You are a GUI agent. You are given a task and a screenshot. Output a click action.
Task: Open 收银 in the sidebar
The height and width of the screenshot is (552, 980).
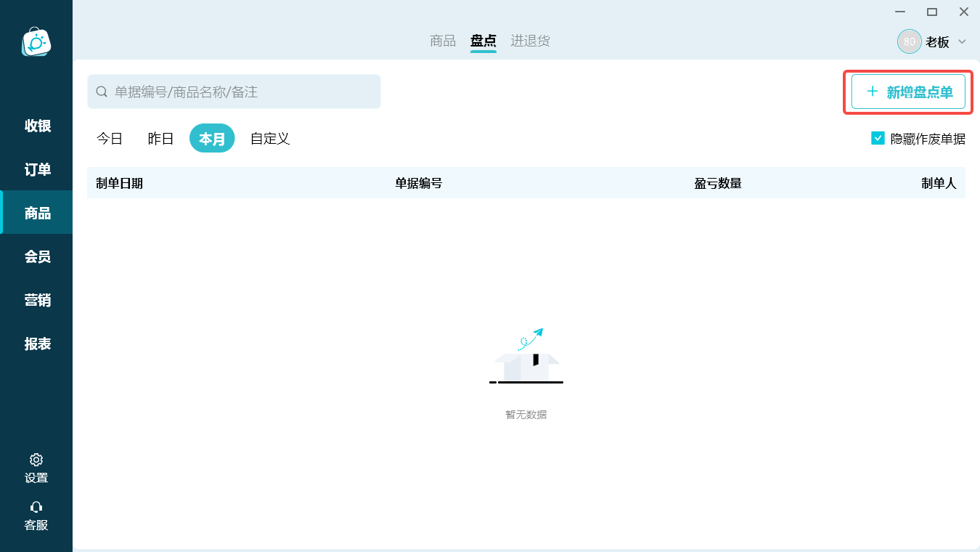coord(36,126)
